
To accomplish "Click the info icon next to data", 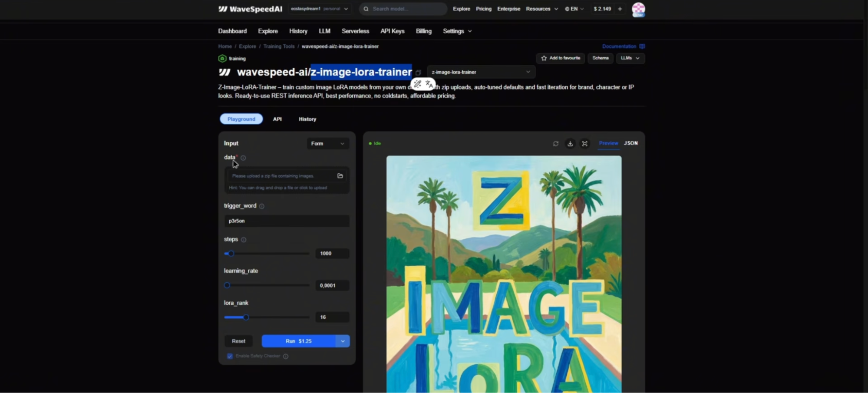I will point(243,158).
